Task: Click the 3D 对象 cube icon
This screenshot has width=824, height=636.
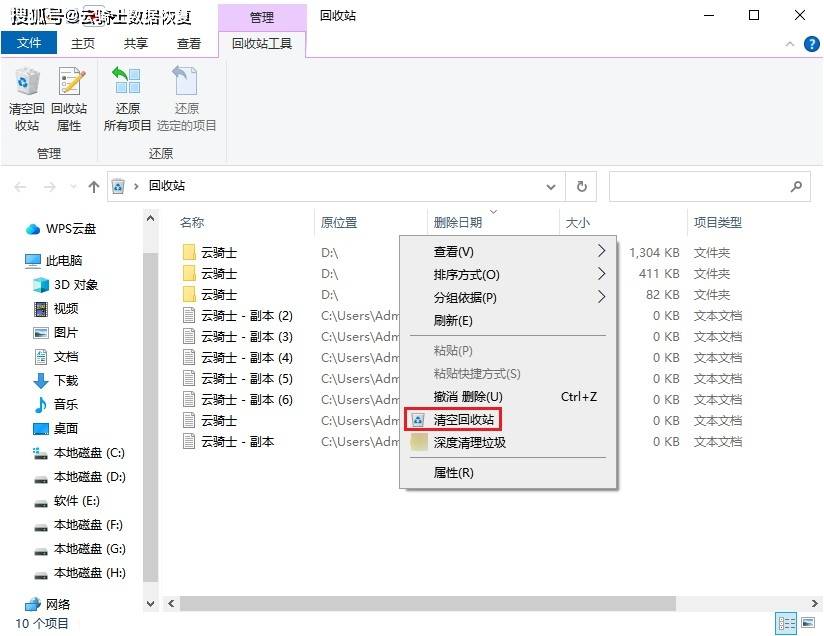Action: 41,285
